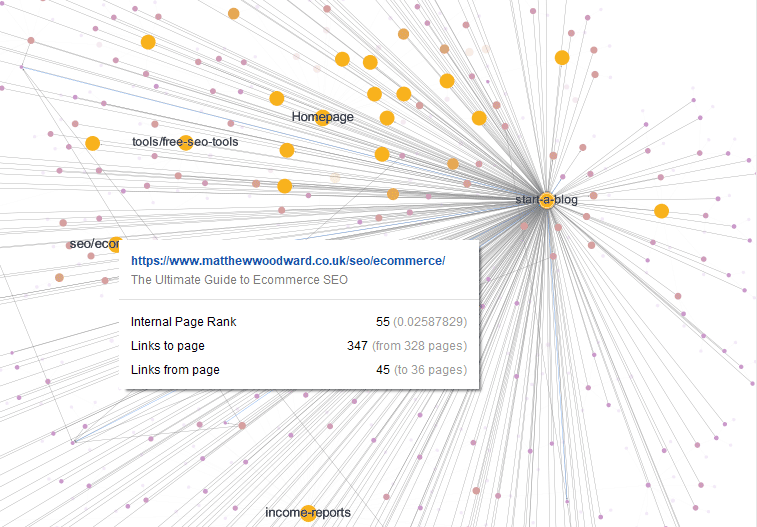
Task: Click the seo/ecommerce graph node
Action: [115, 244]
